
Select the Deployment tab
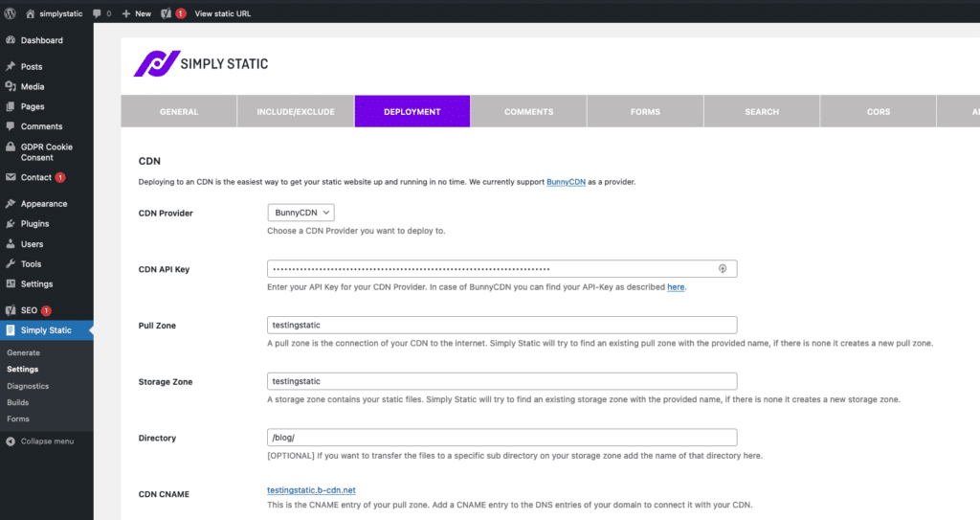click(x=412, y=111)
